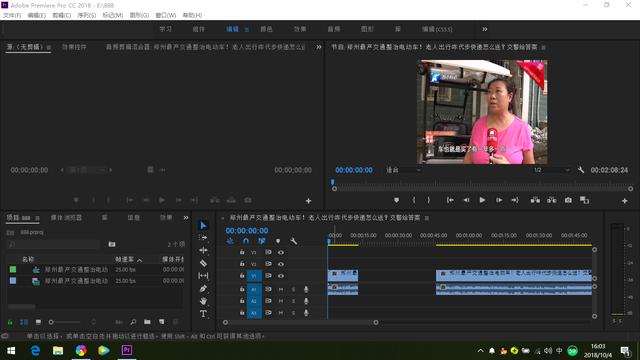The width and height of the screenshot is (640, 360).
Task: Select the Track Select Forward tool
Action: click(x=203, y=238)
